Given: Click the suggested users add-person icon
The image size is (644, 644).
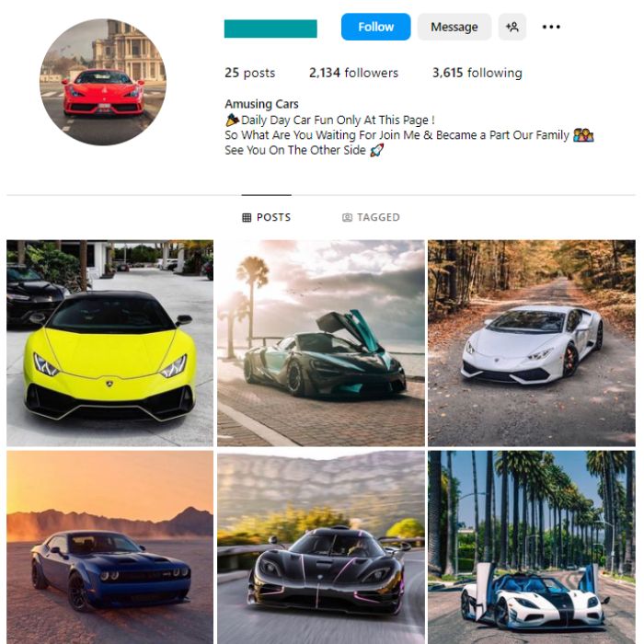Looking at the screenshot, I should [x=512, y=27].
